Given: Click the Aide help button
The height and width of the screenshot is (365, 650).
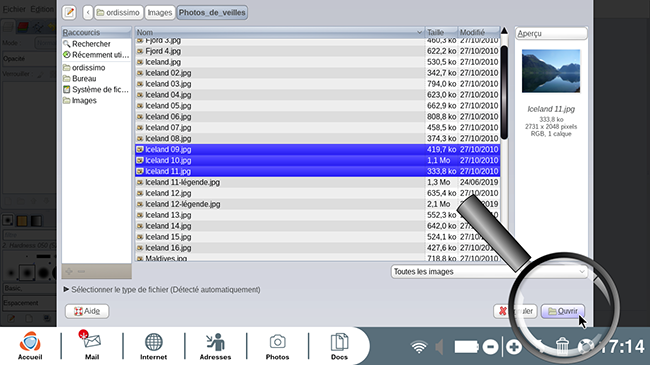Looking at the screenshot, I should [x=87, y=311].
